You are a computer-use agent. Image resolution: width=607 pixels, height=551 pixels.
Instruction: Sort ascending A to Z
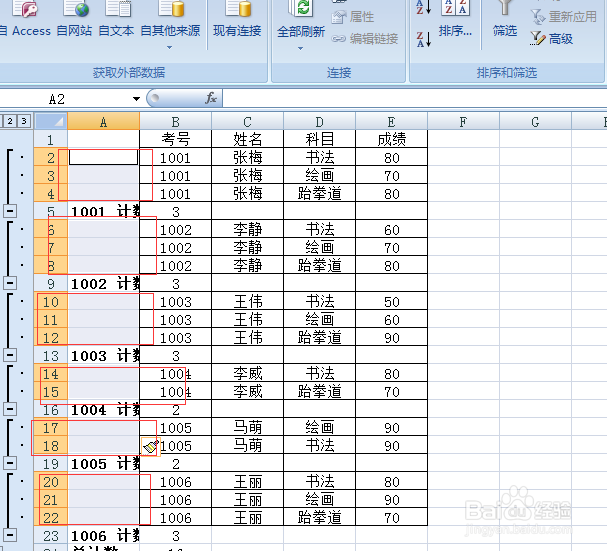pyautogui.click(x=424, y=7)
